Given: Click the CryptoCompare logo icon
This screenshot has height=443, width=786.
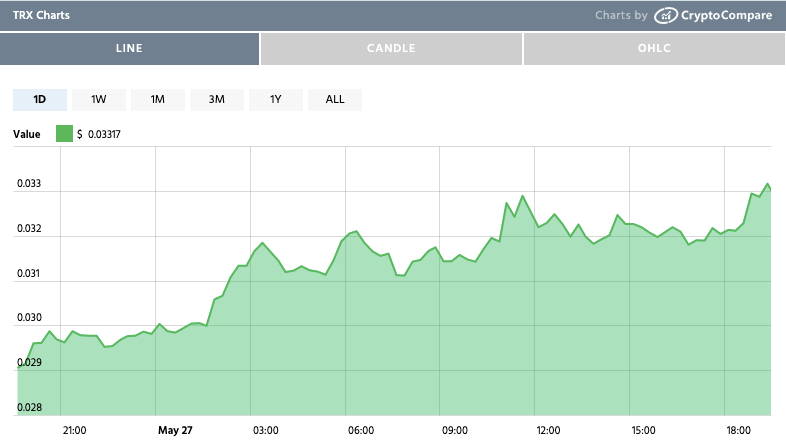Looking at the screenshot, I should 666,16.
